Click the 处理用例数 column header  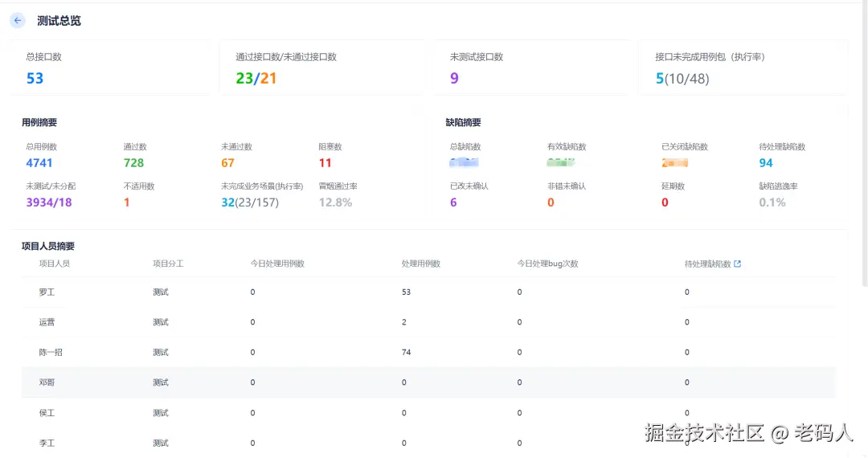click(x=420, y=264)
